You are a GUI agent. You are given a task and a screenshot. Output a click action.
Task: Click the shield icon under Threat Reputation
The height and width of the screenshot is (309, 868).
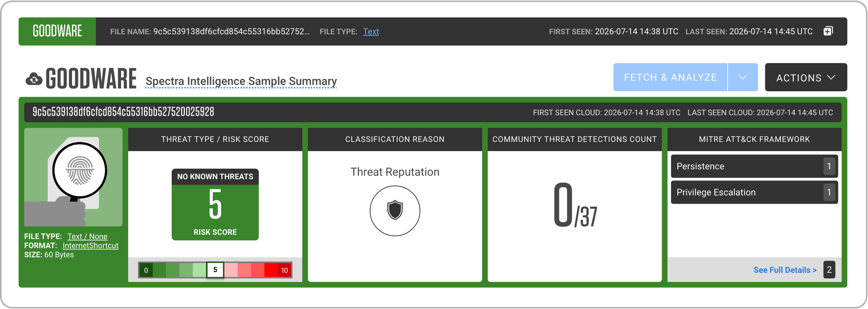pos(395,211)
